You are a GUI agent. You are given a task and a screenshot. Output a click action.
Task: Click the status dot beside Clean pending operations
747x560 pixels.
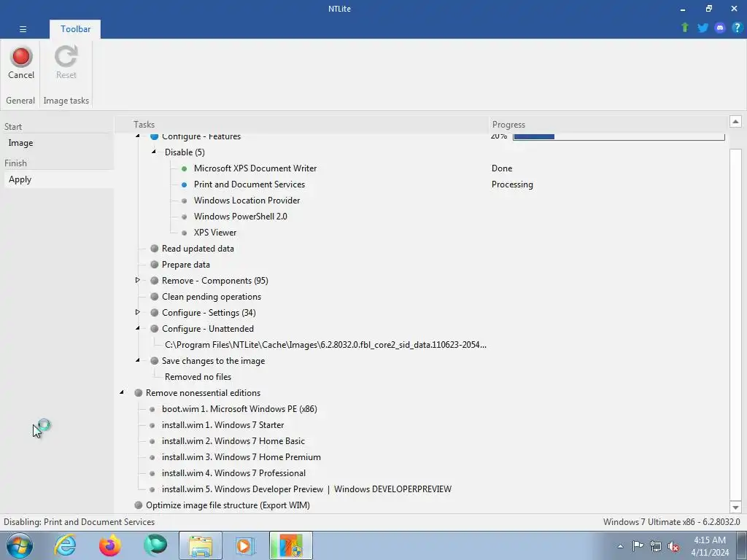[x=155, y=297]
